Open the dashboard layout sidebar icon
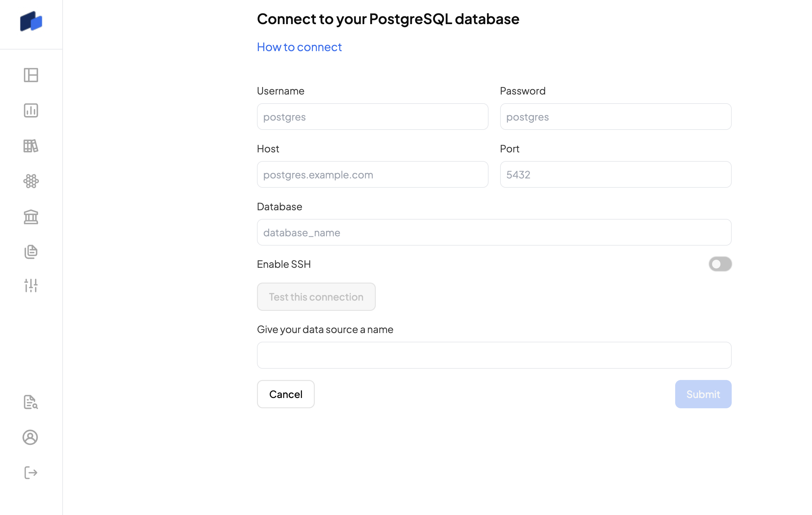Viewport: 812px width, 515px height. click(x=31, y=75)
